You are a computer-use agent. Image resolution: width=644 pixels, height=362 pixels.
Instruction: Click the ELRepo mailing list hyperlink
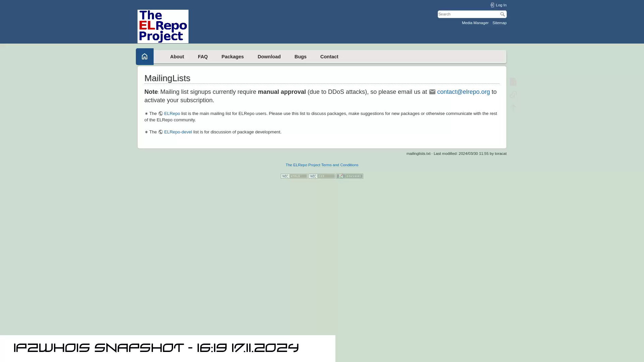(172, 113)
